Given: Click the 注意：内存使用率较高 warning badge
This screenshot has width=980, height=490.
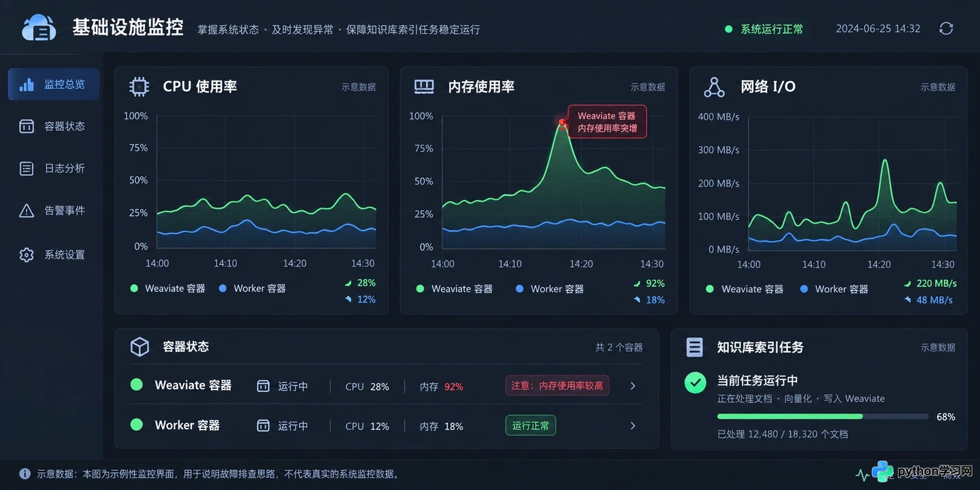Looking at the screenshot, I should [557, 385].
